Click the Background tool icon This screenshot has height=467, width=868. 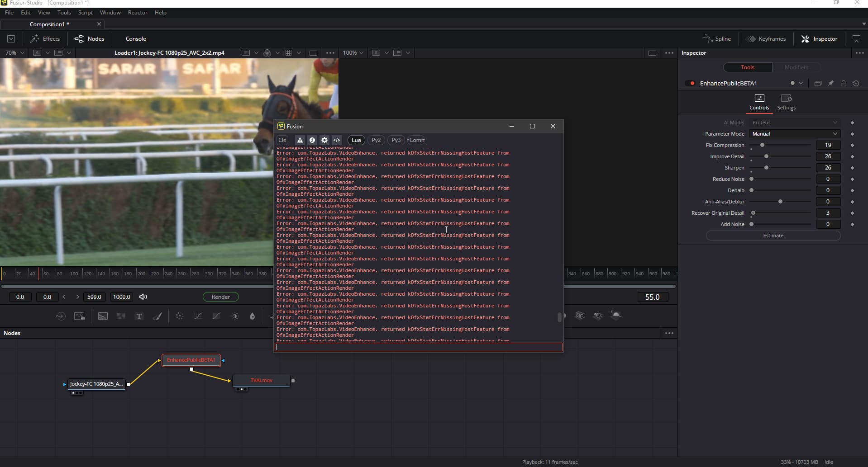coord(103,316)
